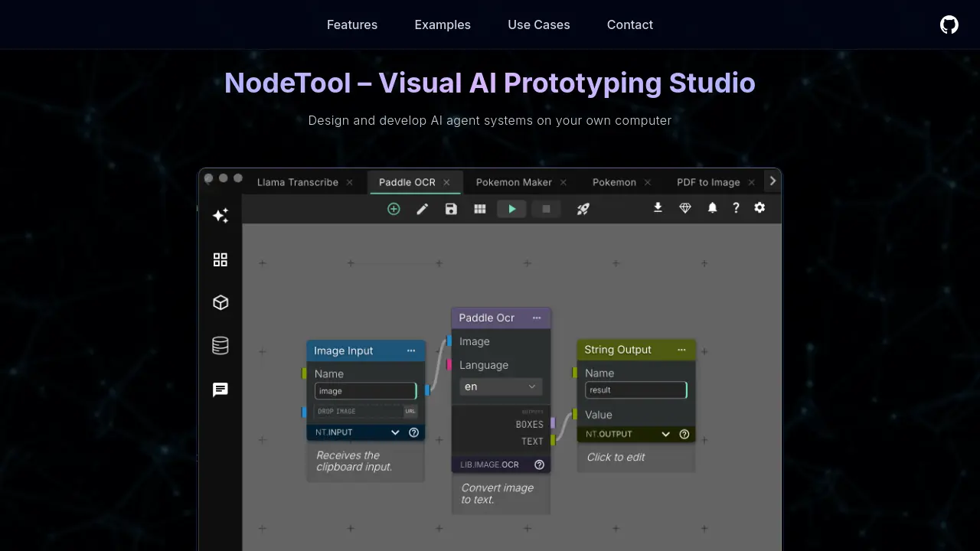Open the chat icon in sidebar
Viewport: 980px width, 551px height.
click(x=220, y=390)
